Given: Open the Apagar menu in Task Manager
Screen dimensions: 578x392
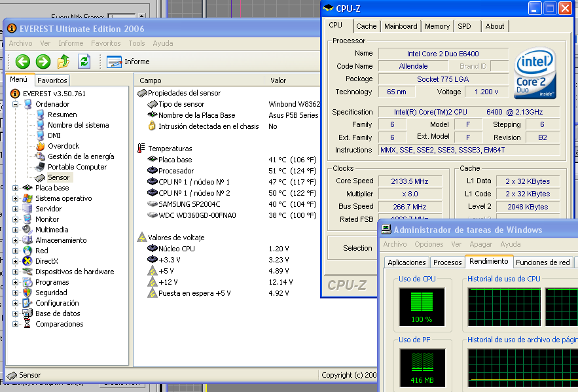Looking at the screenshot, I should [x=480, y=244].
